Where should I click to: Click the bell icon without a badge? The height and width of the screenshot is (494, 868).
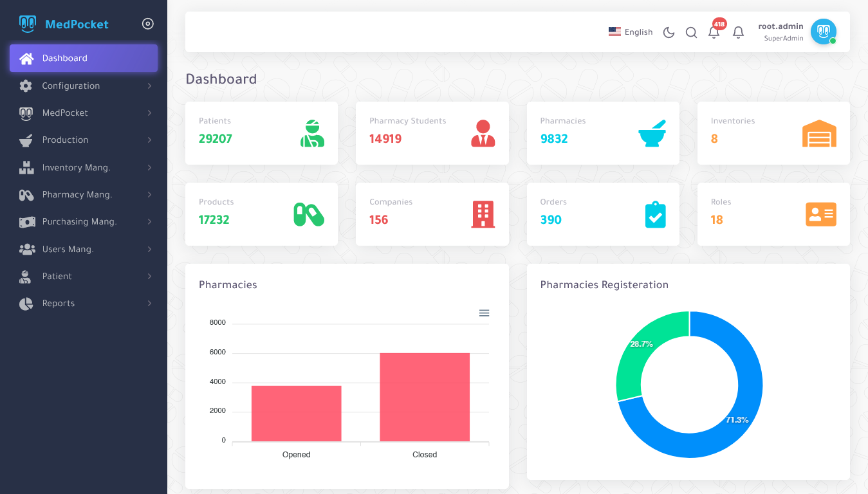point(738,32)
